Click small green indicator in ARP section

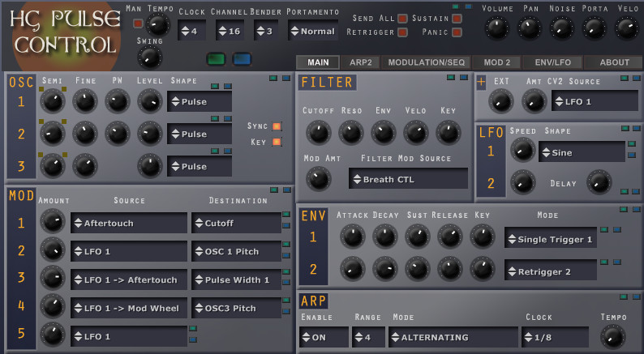(x=624, y=296)
